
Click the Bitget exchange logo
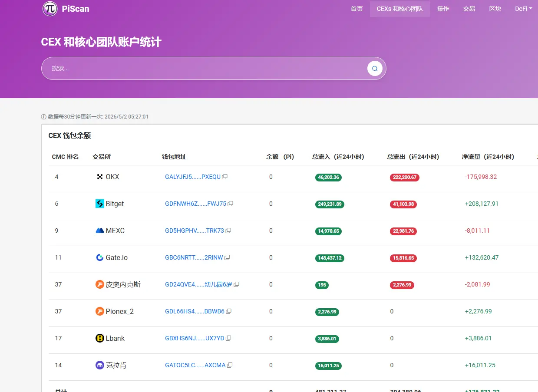pyautogui.click(x=100, y=204)
